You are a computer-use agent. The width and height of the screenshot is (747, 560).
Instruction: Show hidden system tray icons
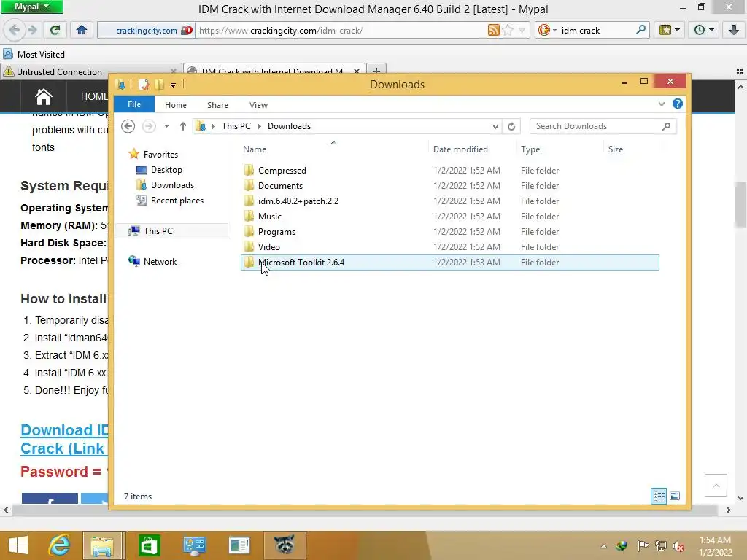(603, 546)
